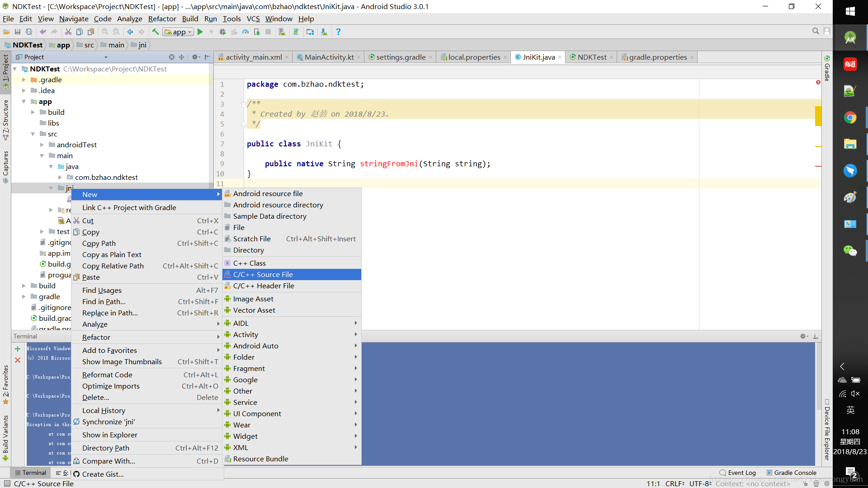The width and height of the screenshot is (868, 488).
Task: Click the Make Project hammer icon
Action: click(155, 32)
